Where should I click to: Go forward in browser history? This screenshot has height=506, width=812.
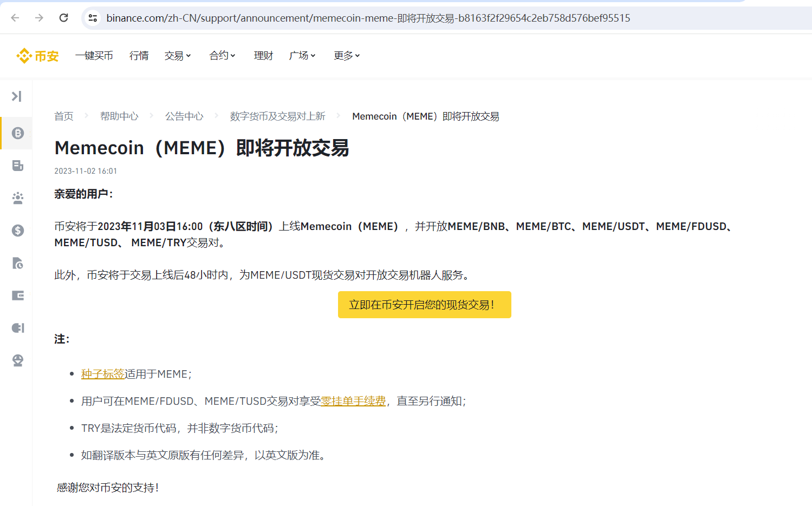(x=39, y=18)
